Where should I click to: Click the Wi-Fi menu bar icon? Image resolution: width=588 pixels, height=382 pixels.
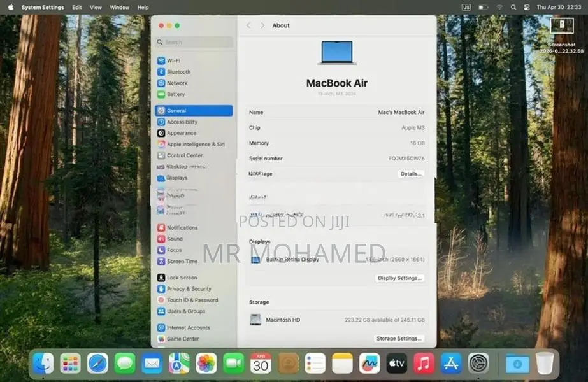499,7
